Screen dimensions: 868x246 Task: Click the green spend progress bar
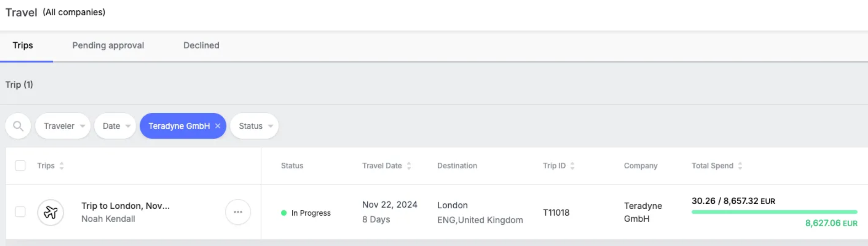[774, 212]
